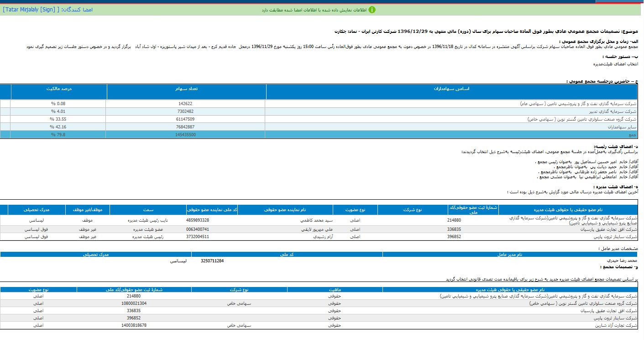This screenshot has width=644, height=340.
Task: Select share count 142622
Action: 186,104
